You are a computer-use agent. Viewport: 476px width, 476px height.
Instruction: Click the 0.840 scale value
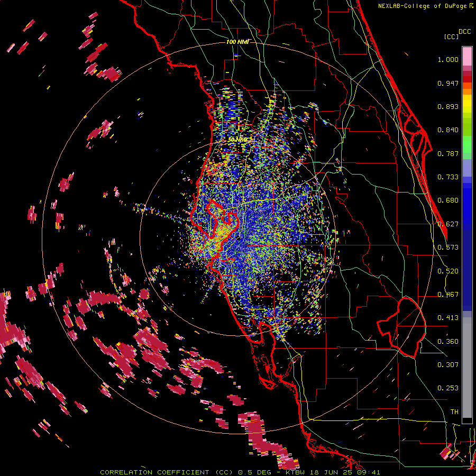point(448,130)
